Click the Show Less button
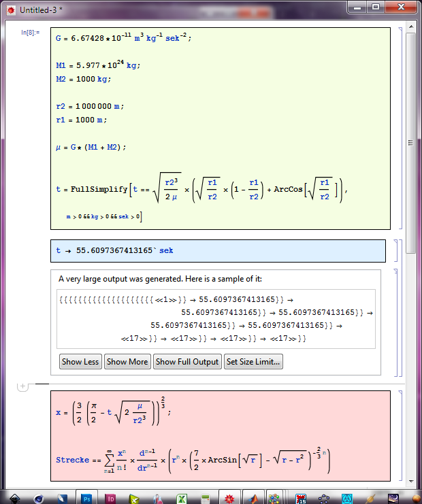Screen dimensions: 422x504 pyautogui.click(x=80, y=362)
